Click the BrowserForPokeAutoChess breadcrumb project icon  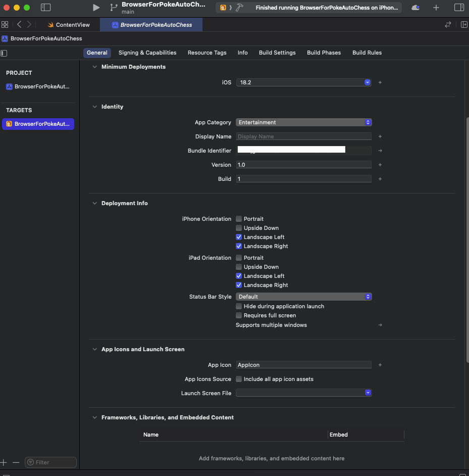5,38
